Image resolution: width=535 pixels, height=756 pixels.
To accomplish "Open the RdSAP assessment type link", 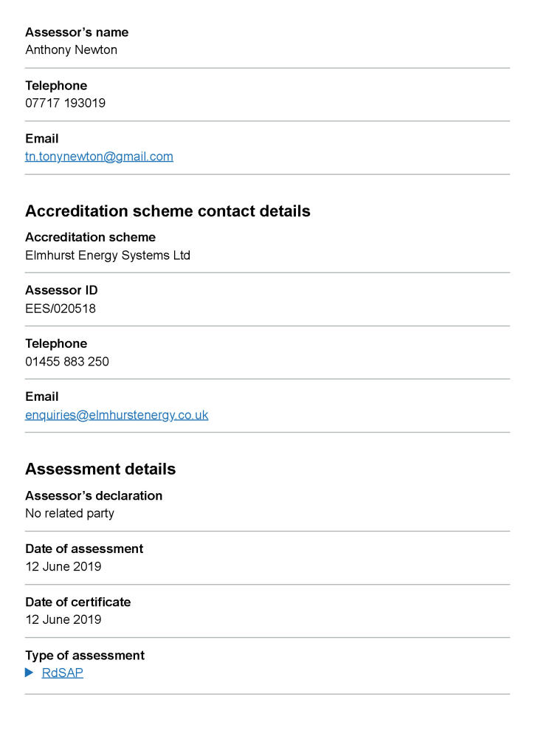I will point(63,673).
